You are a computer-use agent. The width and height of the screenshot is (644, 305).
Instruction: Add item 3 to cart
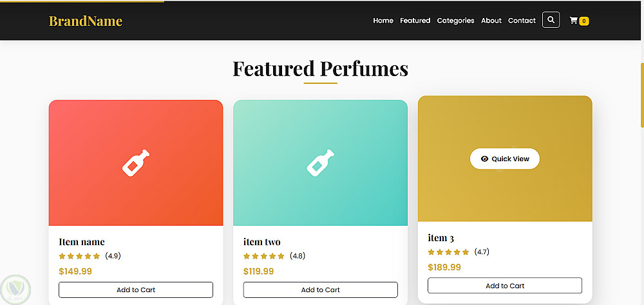505,286
